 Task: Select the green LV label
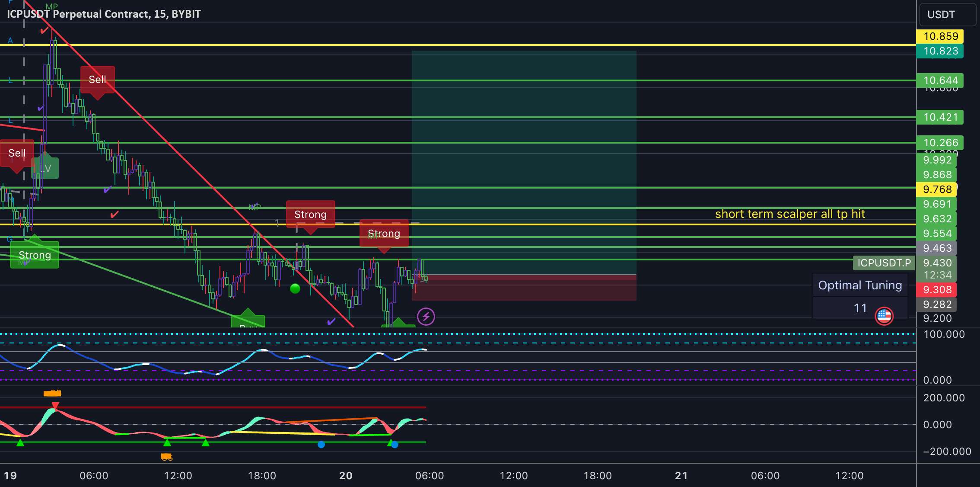(x=45, y=168)
